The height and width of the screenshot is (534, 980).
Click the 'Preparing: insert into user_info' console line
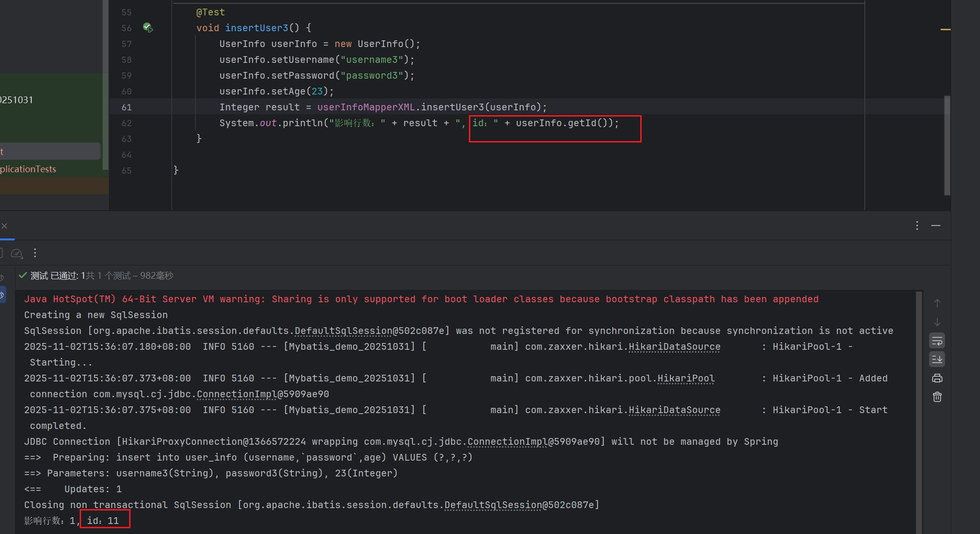coord(249,457)
